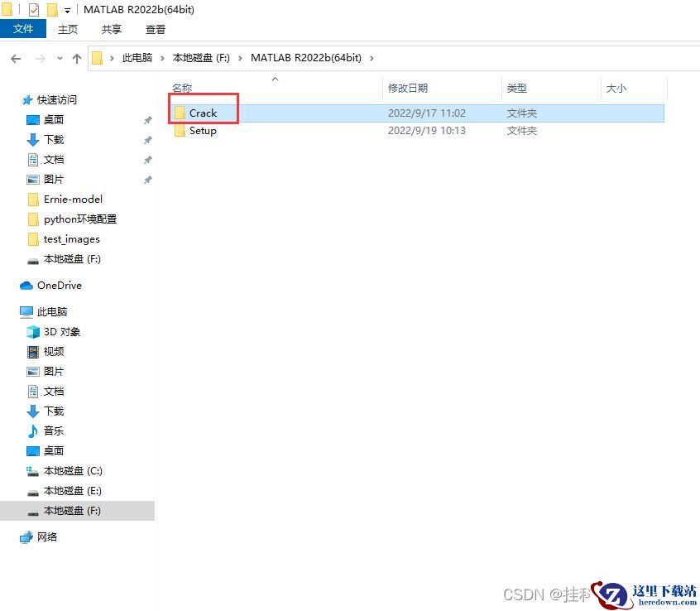700x611 pixels.
Task: Open the test_images folder
Action: (x=71, y=239)
